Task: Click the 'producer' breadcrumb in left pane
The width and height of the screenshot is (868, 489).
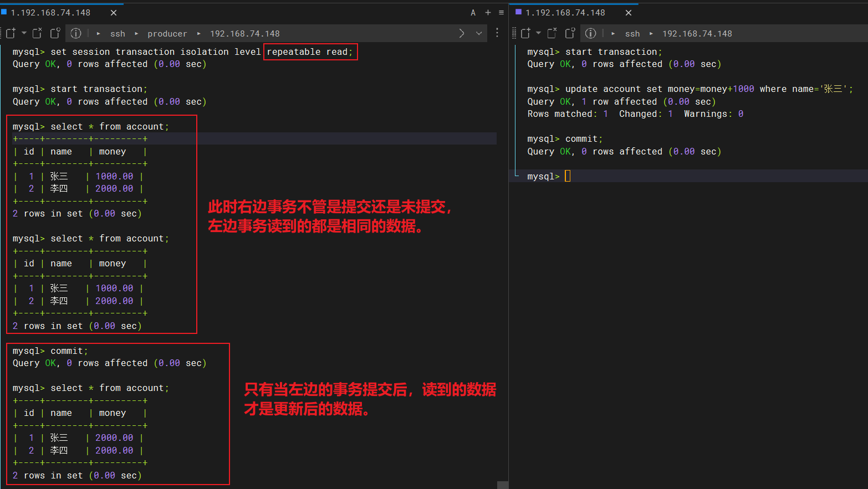Action: [167, 34]
